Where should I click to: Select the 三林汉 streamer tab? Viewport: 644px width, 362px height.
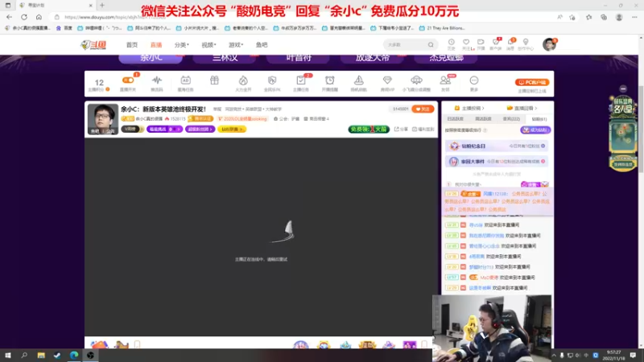point(225,58)
